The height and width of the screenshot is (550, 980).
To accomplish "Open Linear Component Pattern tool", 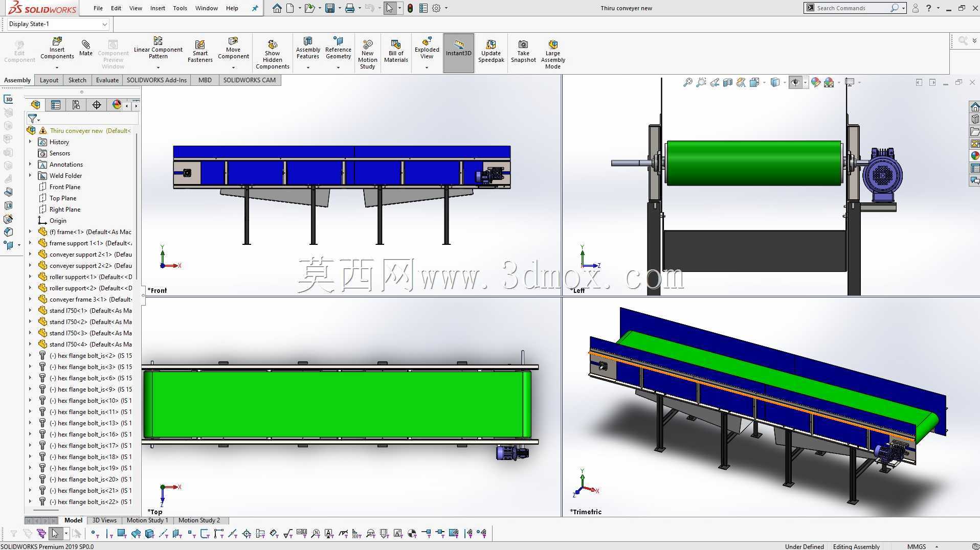I will point(158,48).
